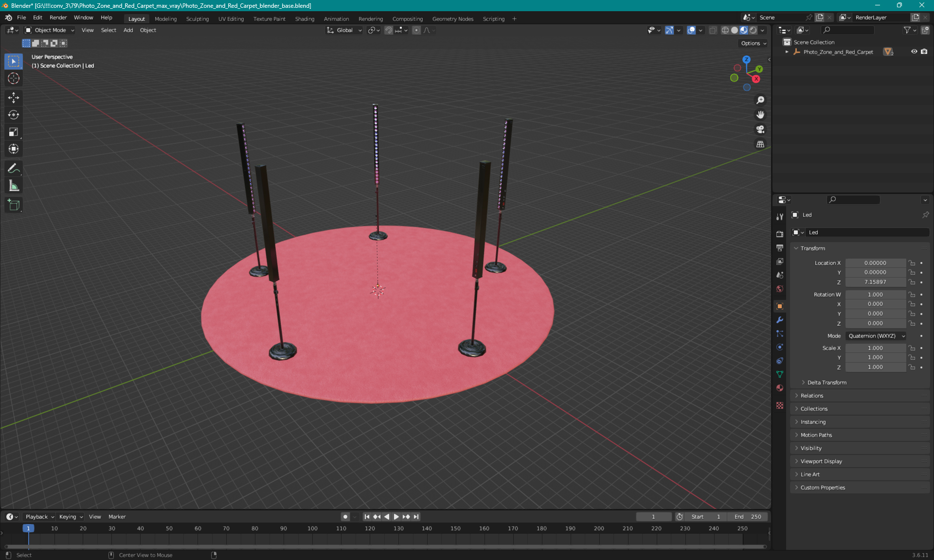Toggle proportional editing
This screenshot has height=560, width=934.
(x=416, y=30)
